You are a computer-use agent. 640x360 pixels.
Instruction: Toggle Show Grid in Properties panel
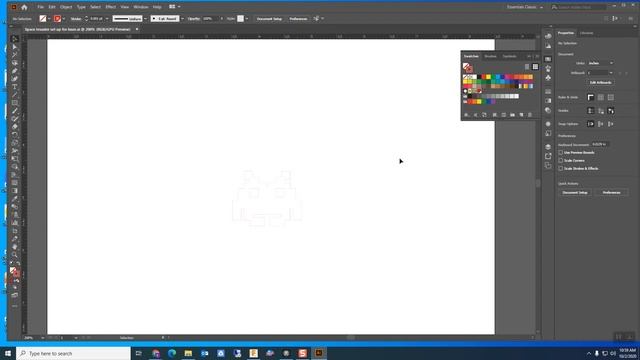click(600, 97)
